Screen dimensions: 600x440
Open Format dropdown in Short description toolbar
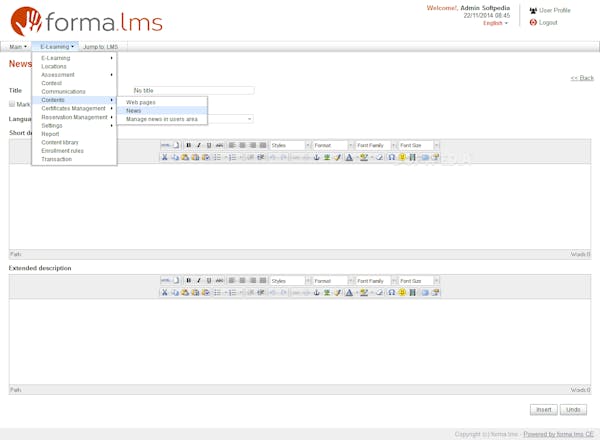pyautogui.click(x=333, y=145)
